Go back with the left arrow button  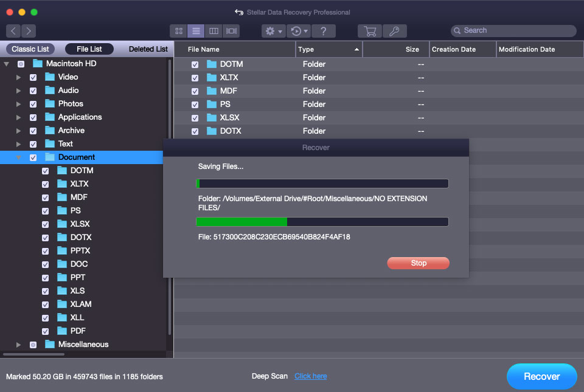pos(13,31)
